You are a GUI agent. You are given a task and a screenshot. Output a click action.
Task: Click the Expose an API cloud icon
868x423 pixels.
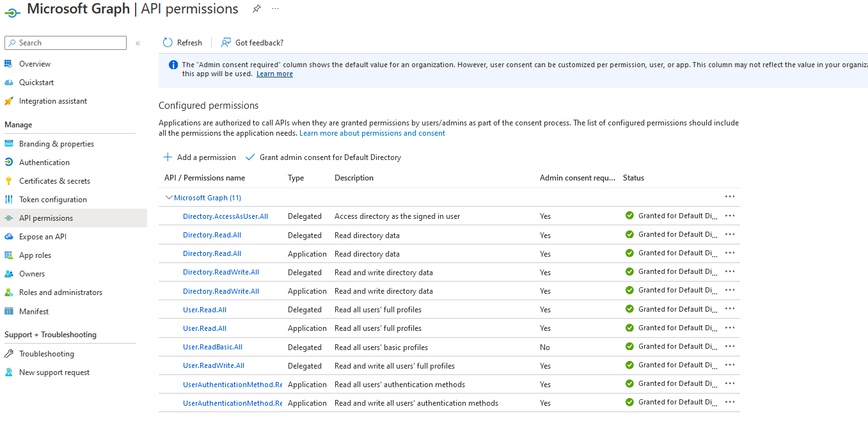click(x=8, y=237)
